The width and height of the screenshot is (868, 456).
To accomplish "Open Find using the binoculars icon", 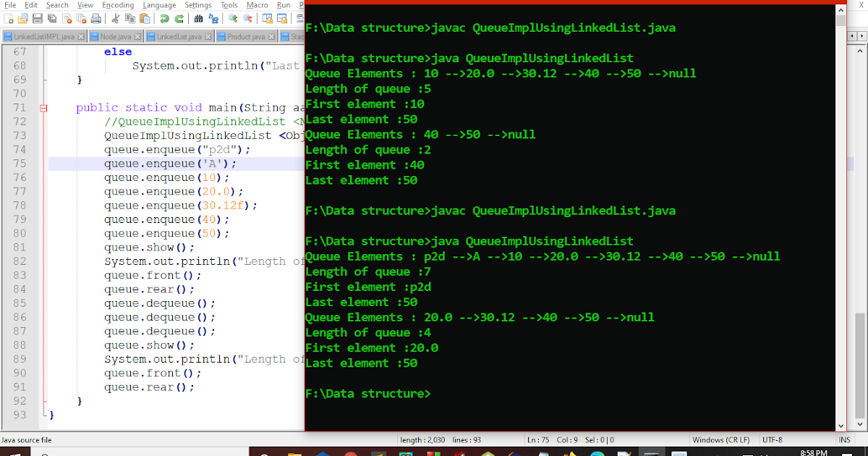I will click(x=199, y=20).
